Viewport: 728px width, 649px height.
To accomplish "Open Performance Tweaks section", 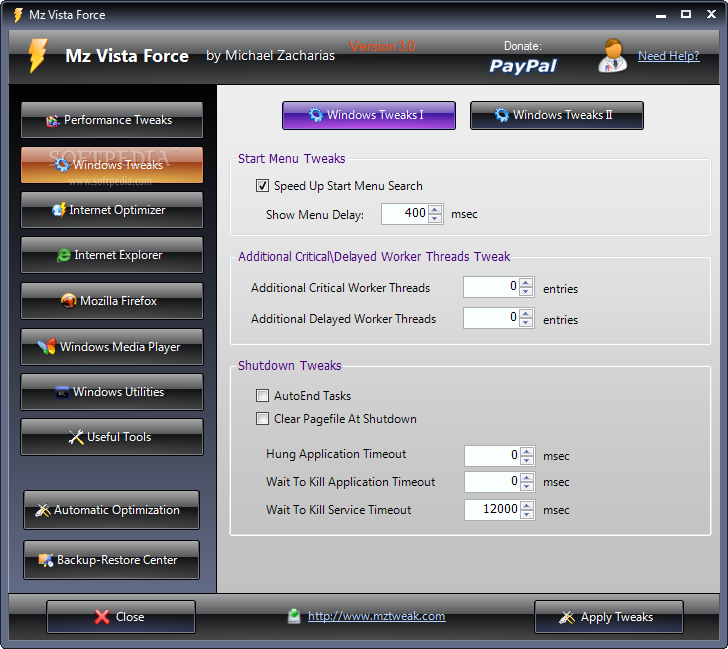I will [x=112, y=120].
